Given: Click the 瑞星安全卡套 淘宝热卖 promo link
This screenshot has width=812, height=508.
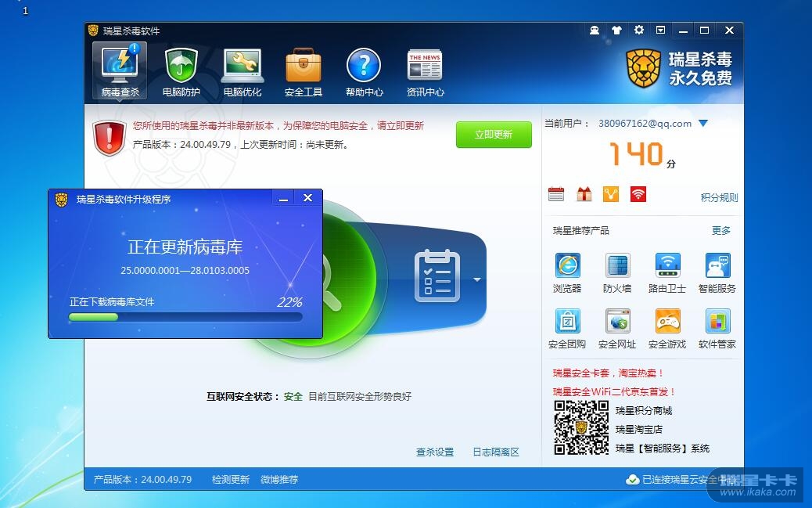Looking at the screenshot, I should click(608, 373).
